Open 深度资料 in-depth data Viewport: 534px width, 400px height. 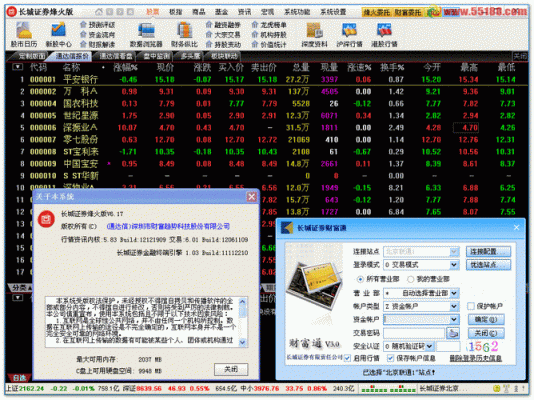coord(314,34)
